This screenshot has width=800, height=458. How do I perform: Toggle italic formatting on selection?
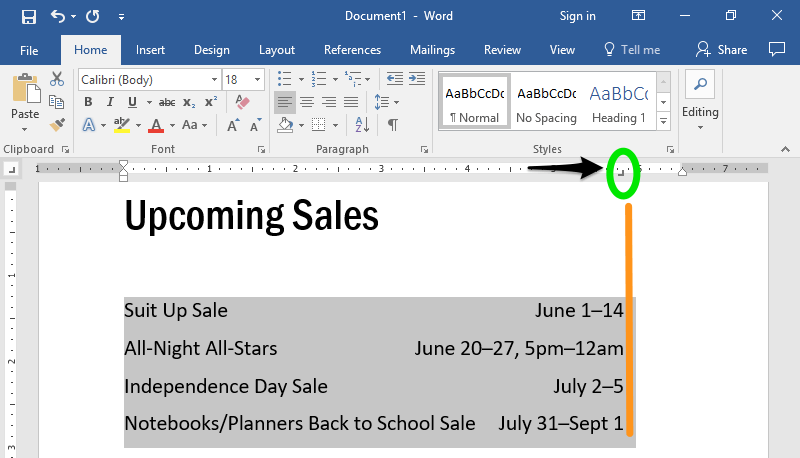[110, 102]
